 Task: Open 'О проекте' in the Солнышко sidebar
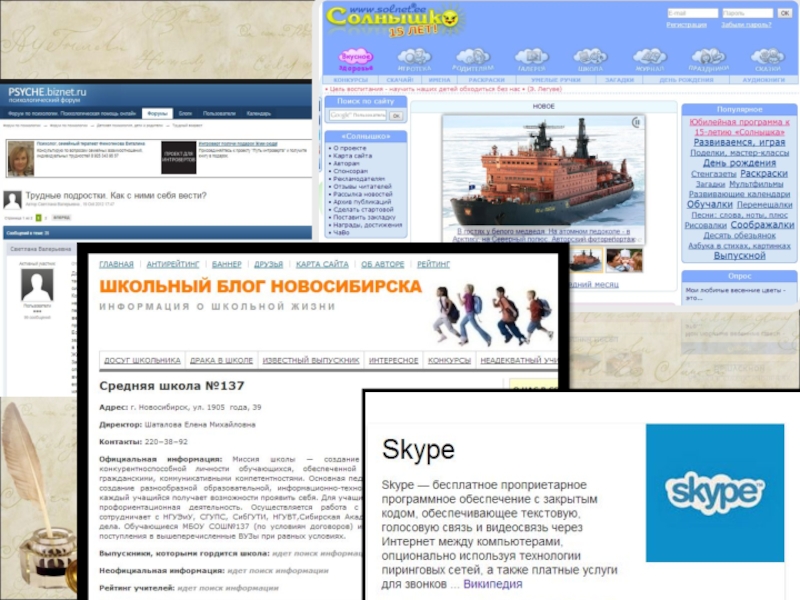[349, 148]
